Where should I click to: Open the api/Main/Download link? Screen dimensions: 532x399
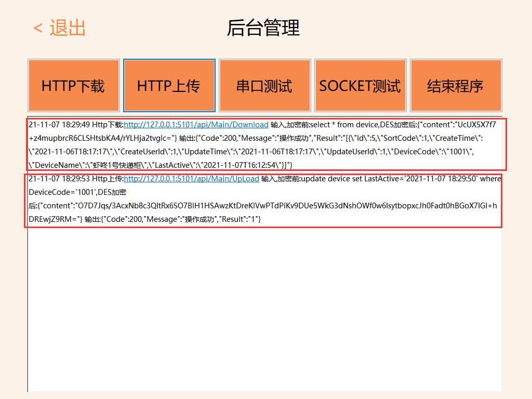pyautogui.click(x=196, y=125)
